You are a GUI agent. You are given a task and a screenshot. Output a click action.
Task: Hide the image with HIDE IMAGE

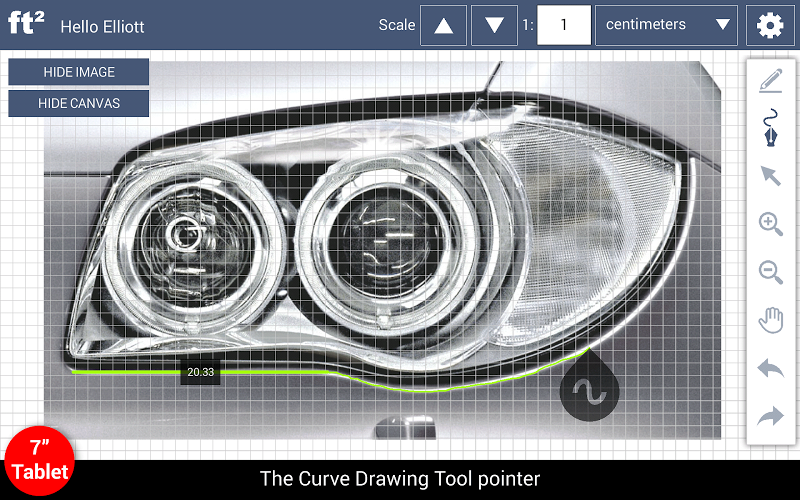(79, 72)
